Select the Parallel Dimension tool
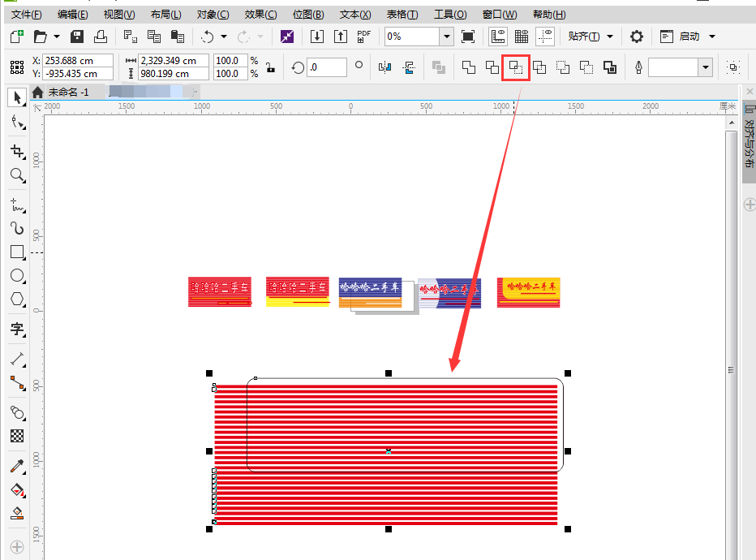The width and height of the screenshot is (756, 560). pyautogui.click(x=17, y=359)
